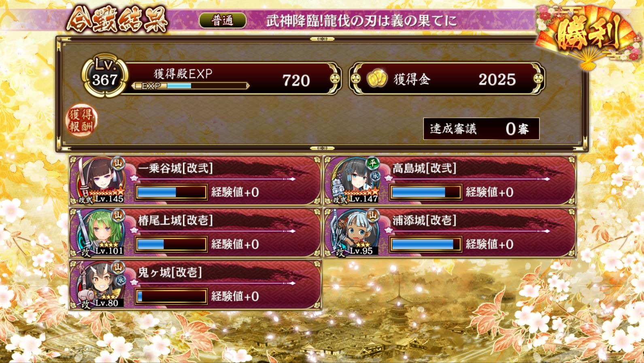Click 浦添城 experience gauge bar
644x363 pixels.
tap(425, 244)
